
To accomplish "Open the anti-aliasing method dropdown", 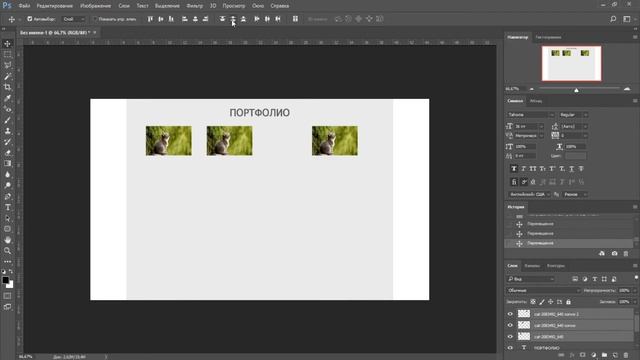I will pyautogui.click(x=575, y=194).
